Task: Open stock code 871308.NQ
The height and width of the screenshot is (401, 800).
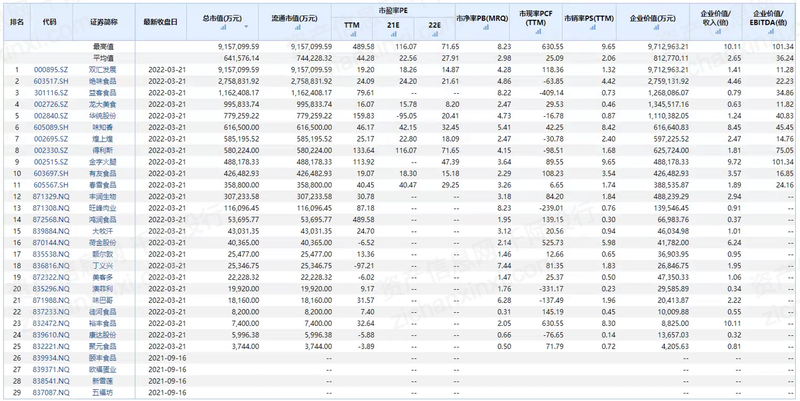Action: 51,208
